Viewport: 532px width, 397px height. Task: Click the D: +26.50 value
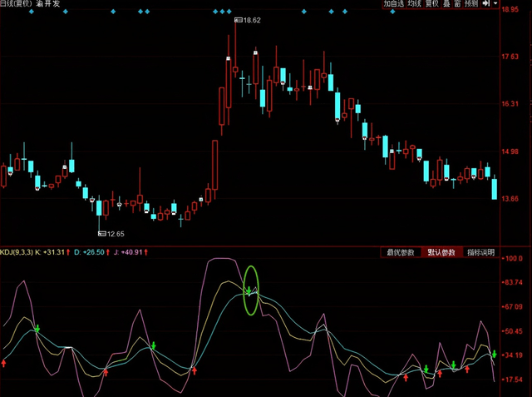(x=89, y=252)
